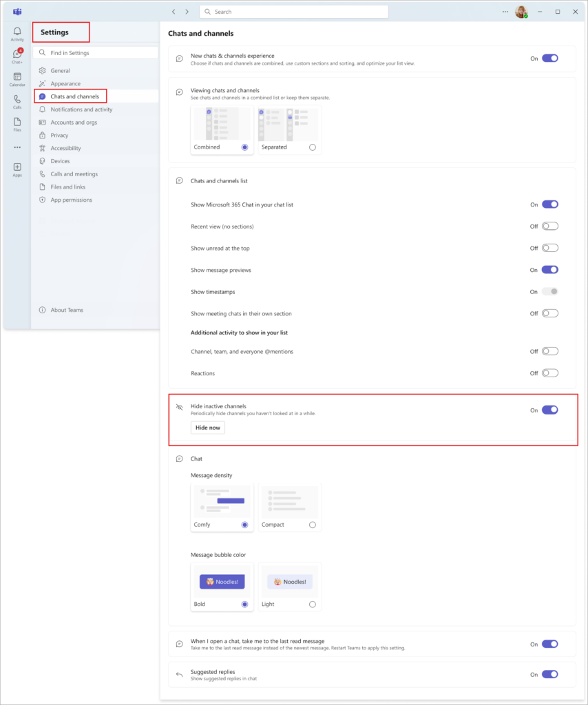Choose Comfy message density
The image size is (588, 705).
coord(244,525)
